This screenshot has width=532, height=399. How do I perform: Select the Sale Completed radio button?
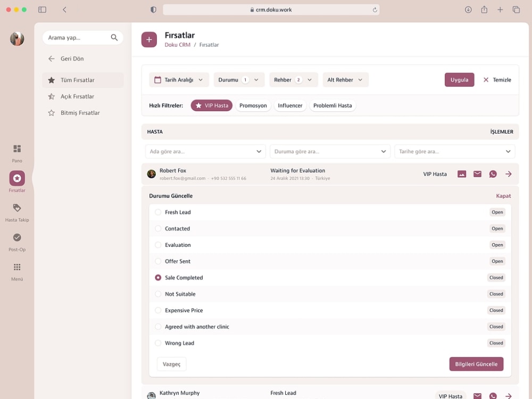pyautogui.click(x=158, y=278)
